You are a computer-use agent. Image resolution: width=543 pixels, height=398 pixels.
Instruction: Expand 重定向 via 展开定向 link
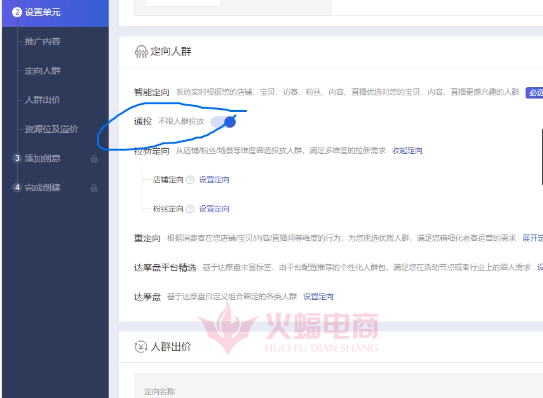coord(533,238)
